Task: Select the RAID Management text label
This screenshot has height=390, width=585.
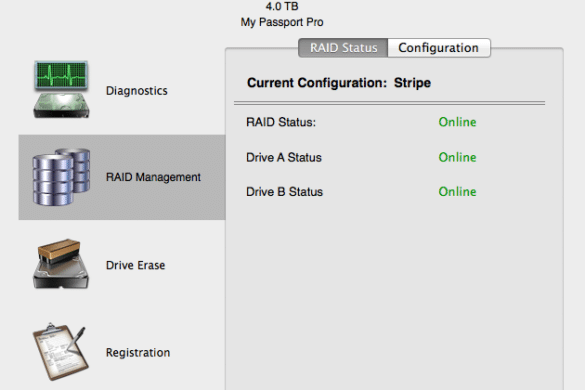Action: 153,177
